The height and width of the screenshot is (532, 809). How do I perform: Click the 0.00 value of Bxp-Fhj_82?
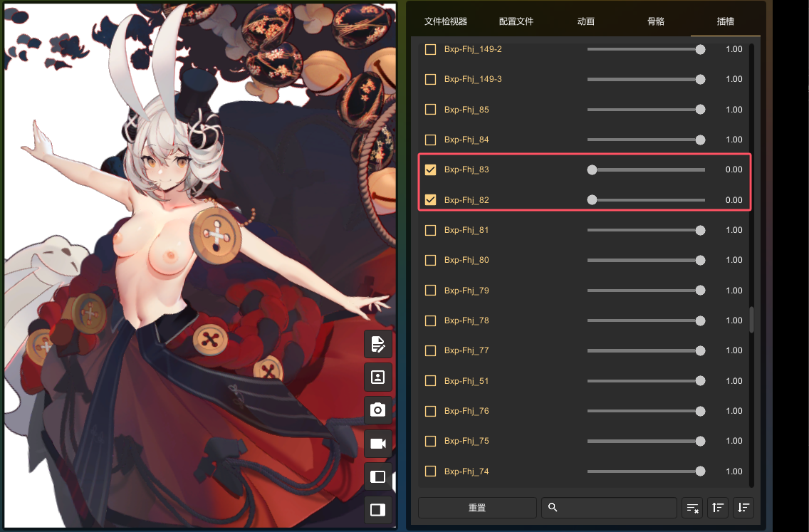click(734, 199)
